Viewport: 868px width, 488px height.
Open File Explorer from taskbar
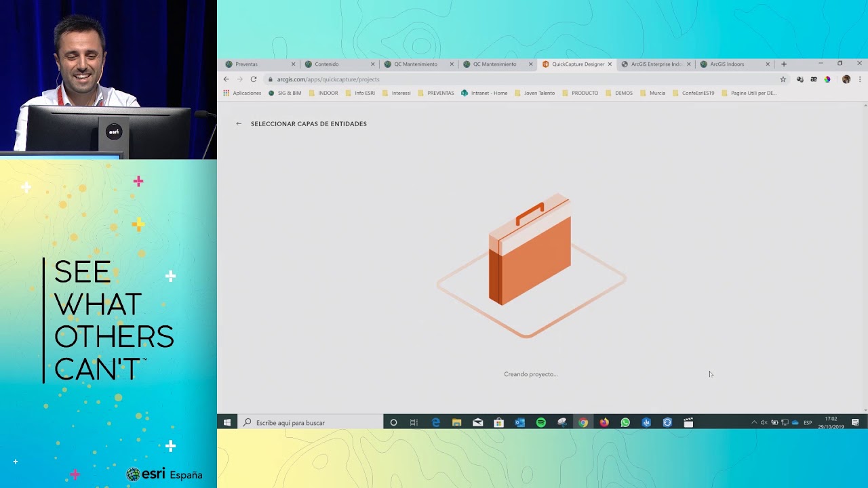pyautogui.click(x=456, y=422)
